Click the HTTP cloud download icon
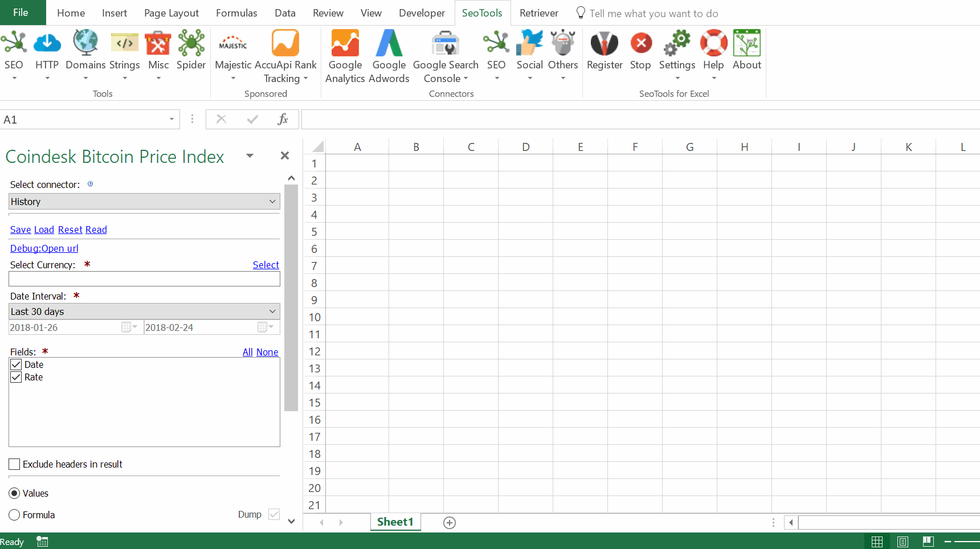Screen dimensions: 980x549 pyautogui.click(x=47, y=43)
